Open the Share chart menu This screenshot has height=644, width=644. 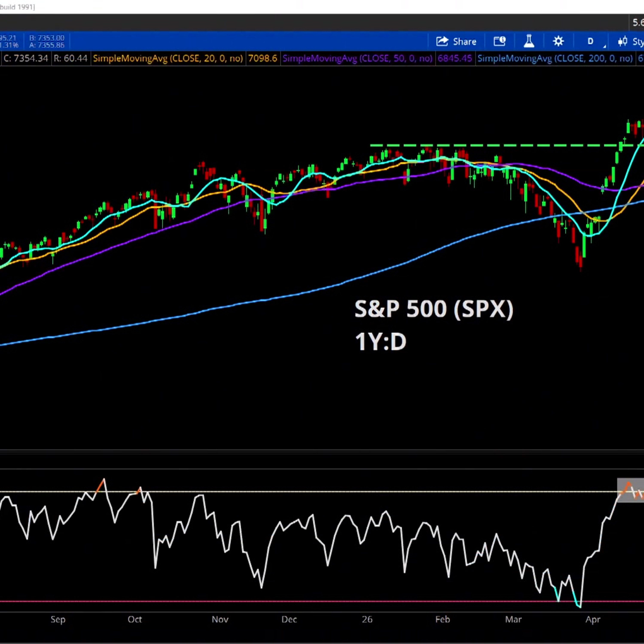coord(456,42)
